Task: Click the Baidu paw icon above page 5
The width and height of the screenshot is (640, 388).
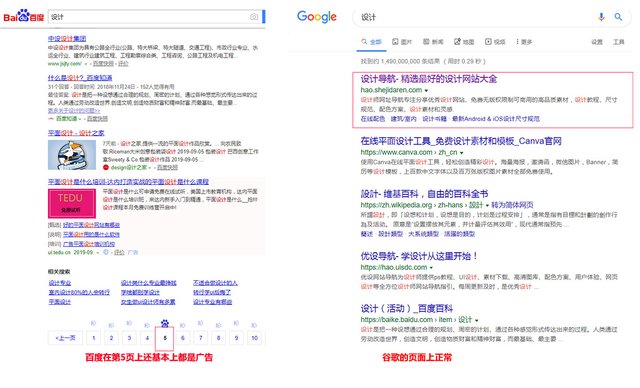Action: coord(164,324)
